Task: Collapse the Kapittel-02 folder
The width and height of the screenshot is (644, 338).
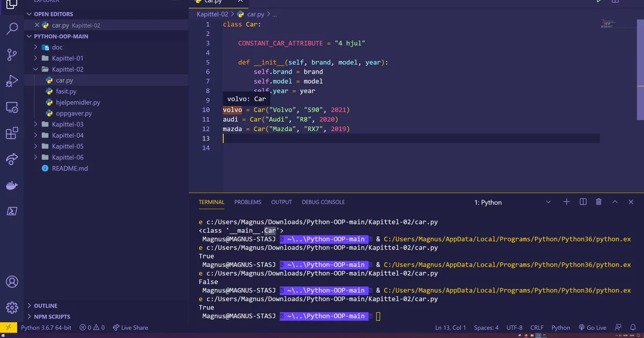Action: point(35,69)
